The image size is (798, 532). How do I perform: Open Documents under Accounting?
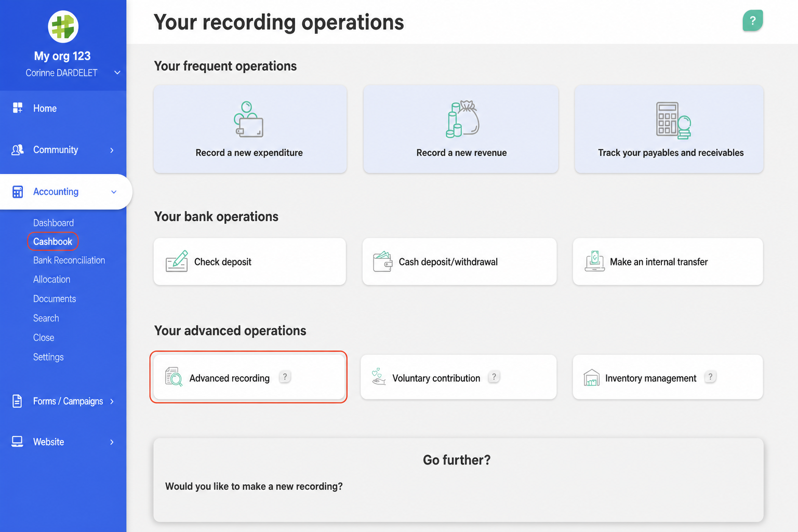(x=55, y=299)
